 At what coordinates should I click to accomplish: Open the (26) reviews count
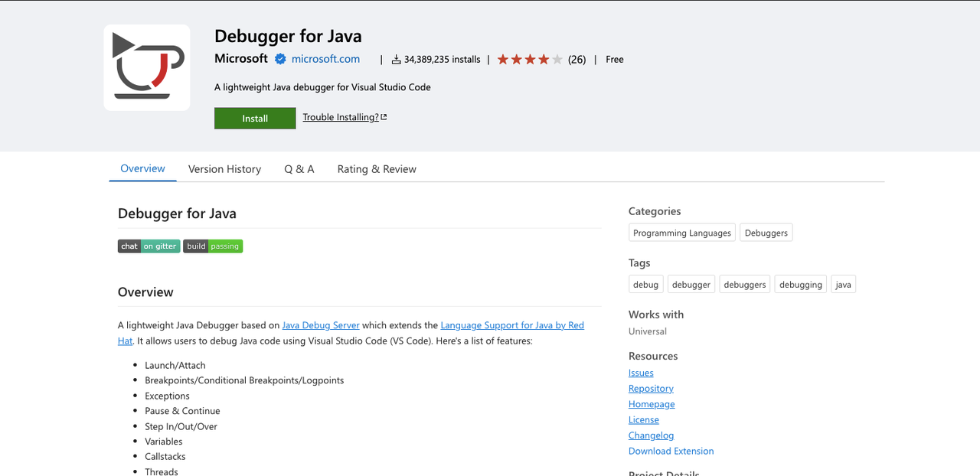pos(577,59)
